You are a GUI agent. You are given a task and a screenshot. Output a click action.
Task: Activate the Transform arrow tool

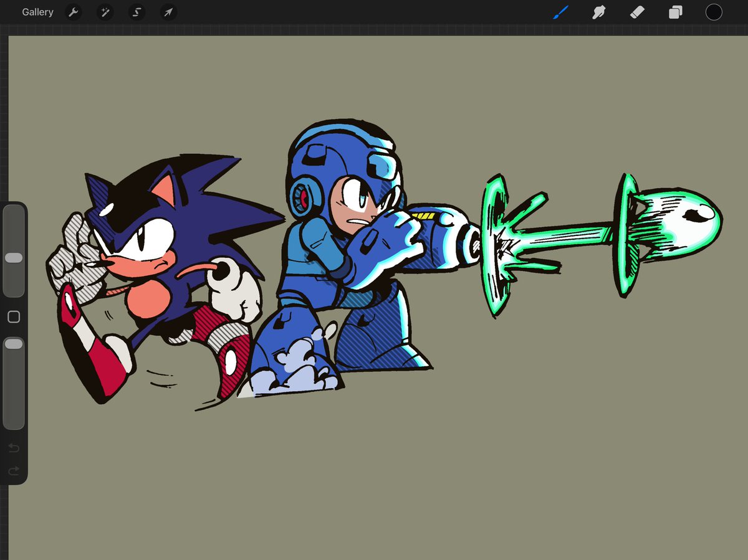[168, 12]
